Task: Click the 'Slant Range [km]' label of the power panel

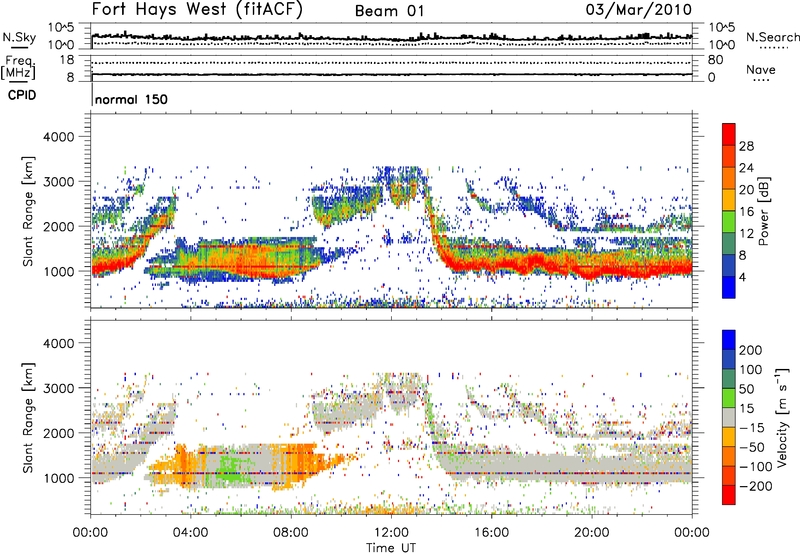Action: click(x=28, y=211)
